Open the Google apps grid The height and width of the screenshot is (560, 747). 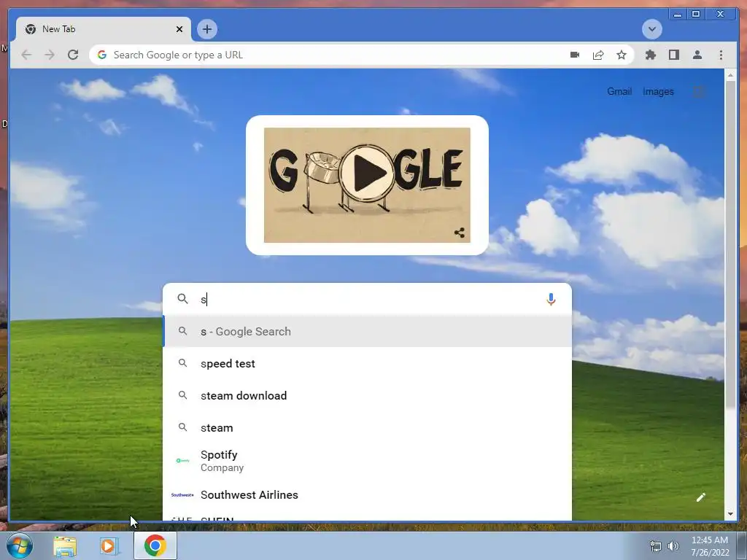click(698, 91)
